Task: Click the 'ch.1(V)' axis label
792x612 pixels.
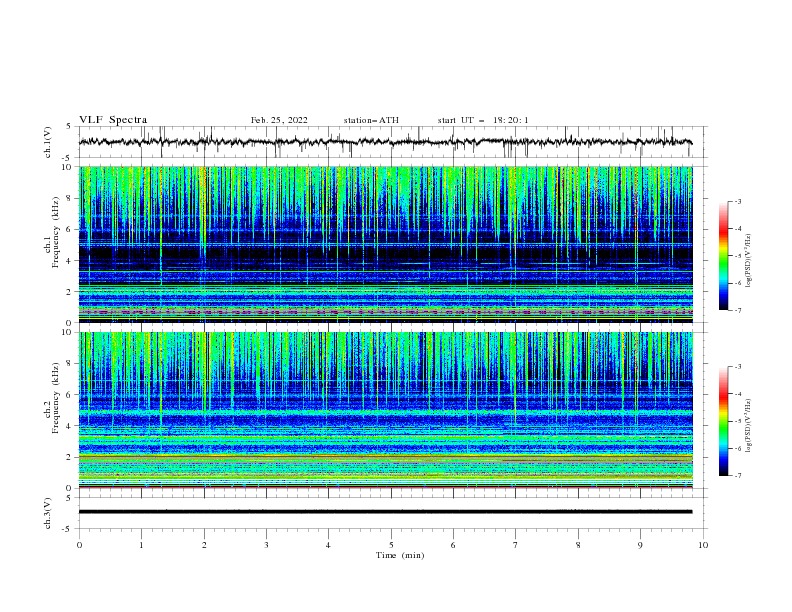Action: click(48, 142)
